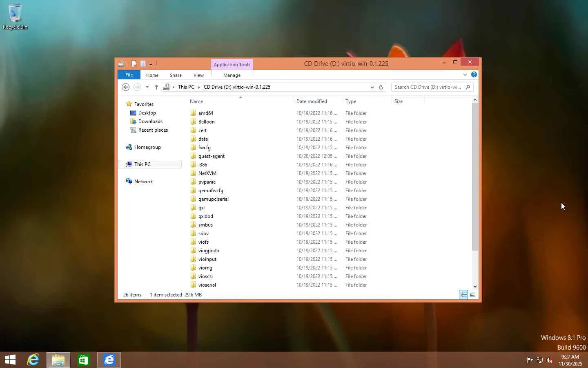This screenshot has width=588, height=368.
Task: Open the File ribbon tab
Action: coord(129,75)
